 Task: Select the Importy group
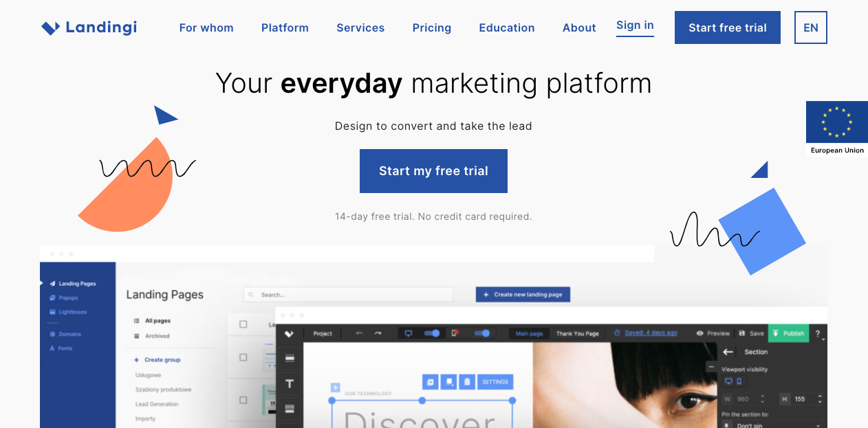[145, 418]
